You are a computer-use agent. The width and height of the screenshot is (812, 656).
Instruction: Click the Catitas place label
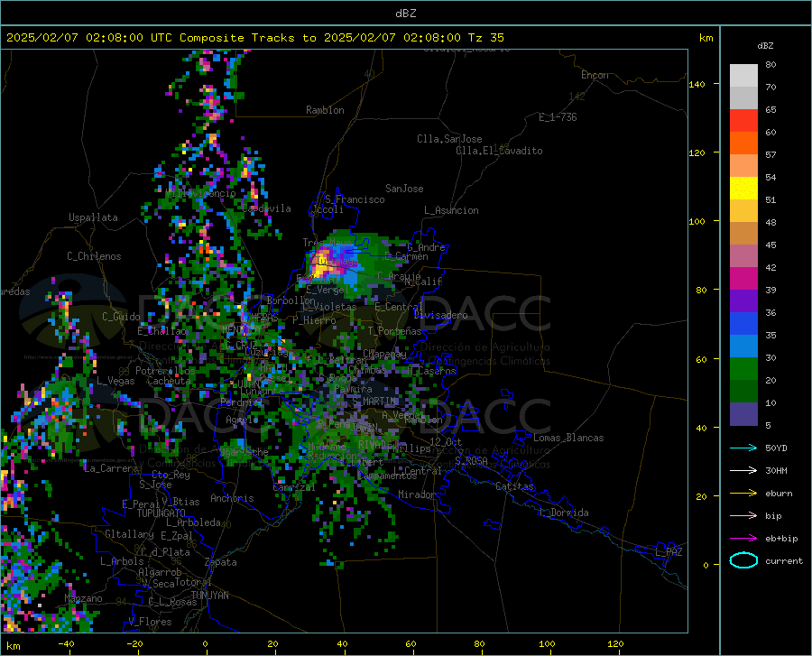(514, 486)
